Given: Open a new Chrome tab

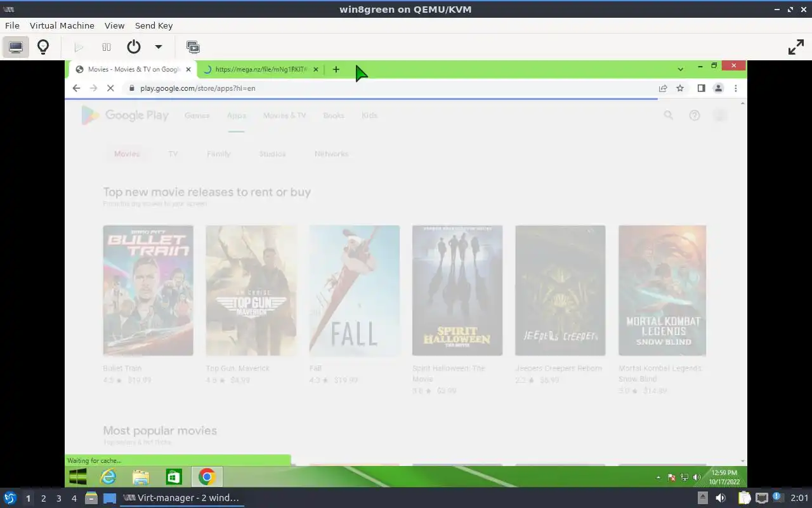Looking at the screenshot, I should [336, 69].
